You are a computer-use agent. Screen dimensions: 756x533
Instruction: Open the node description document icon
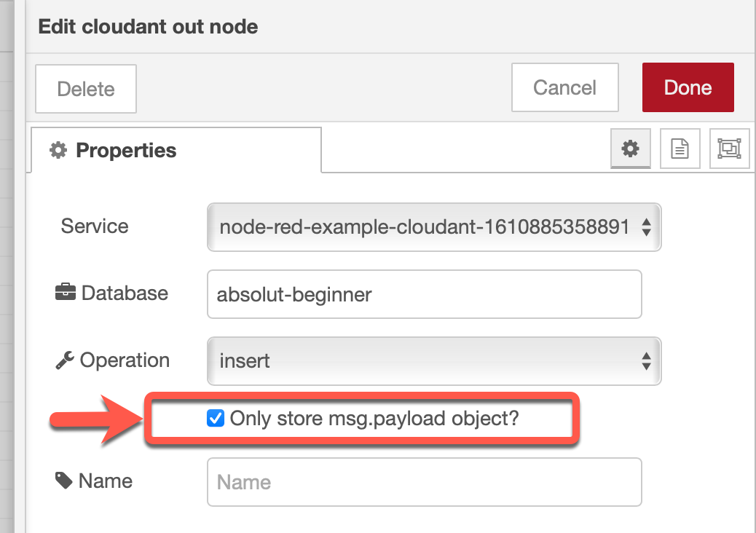click(680, 149)
